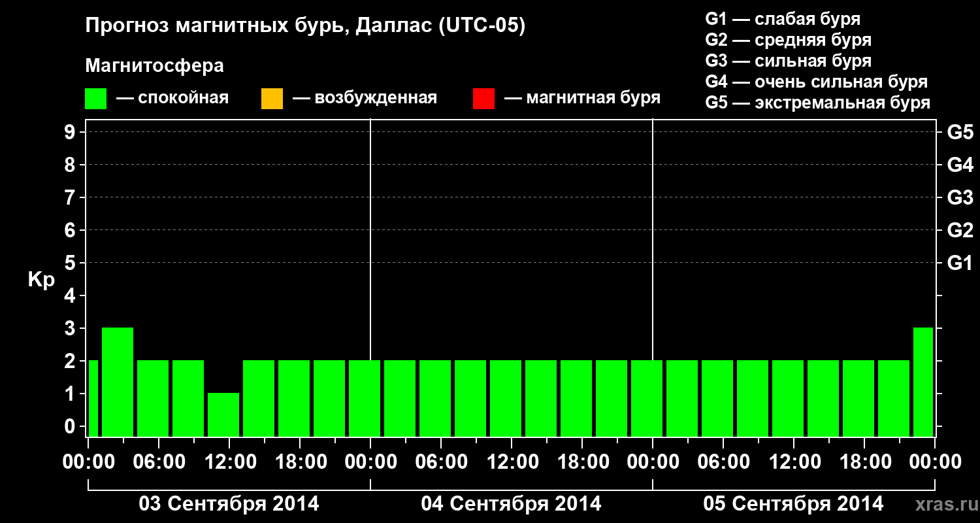Viewport: 980px width, 523px height.
Task: Click the 'G3' label on the right axis
Action: 960,197
